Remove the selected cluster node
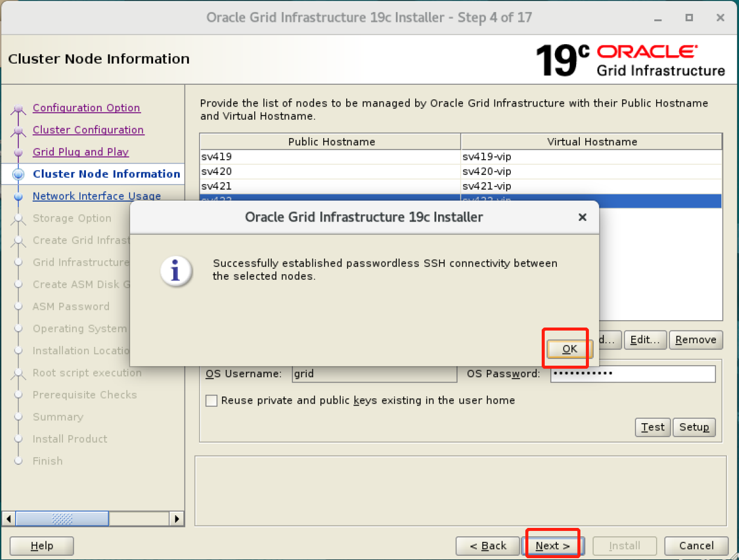This screenshot has height=560, width=739. click(695, 340)
